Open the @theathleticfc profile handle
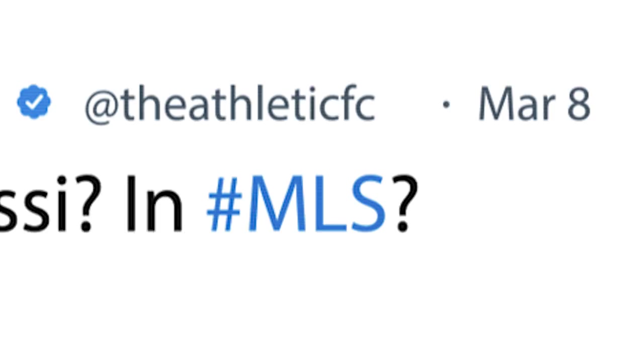 pyautogui.click(x=230, y=105)
